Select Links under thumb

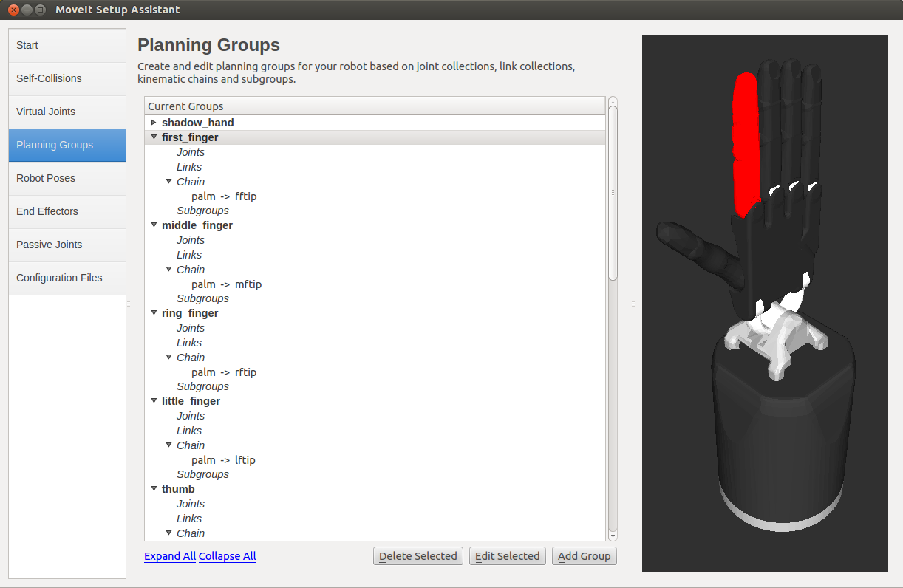point(189,519)
